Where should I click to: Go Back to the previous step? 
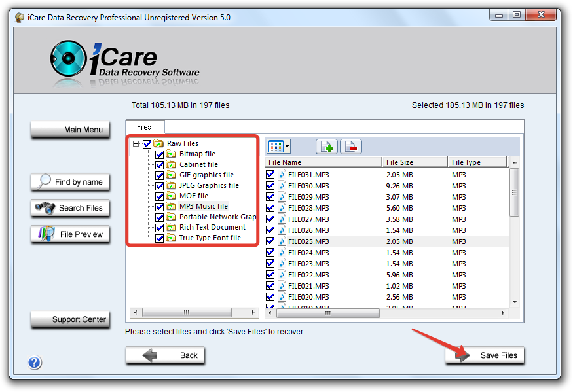tap(166, 355)
